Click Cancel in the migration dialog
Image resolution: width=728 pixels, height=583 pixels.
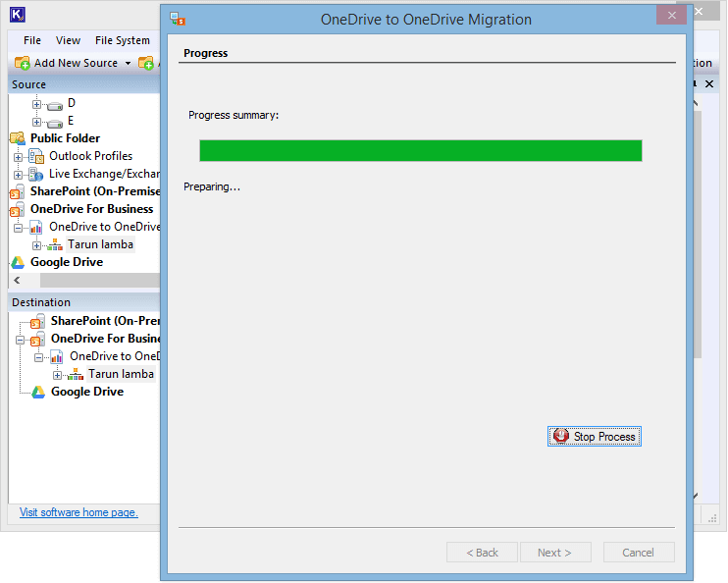[x=639, y=553]
